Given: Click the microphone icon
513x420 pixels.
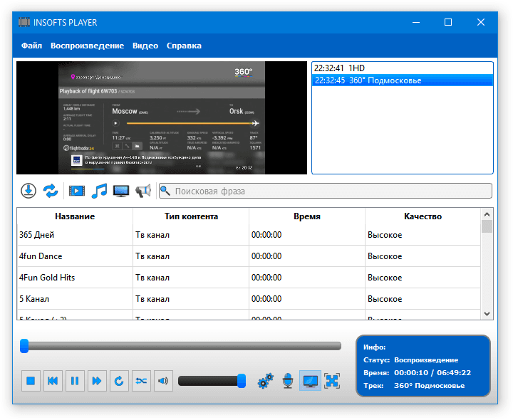Looking at the screenshot, I should point(288,382).
